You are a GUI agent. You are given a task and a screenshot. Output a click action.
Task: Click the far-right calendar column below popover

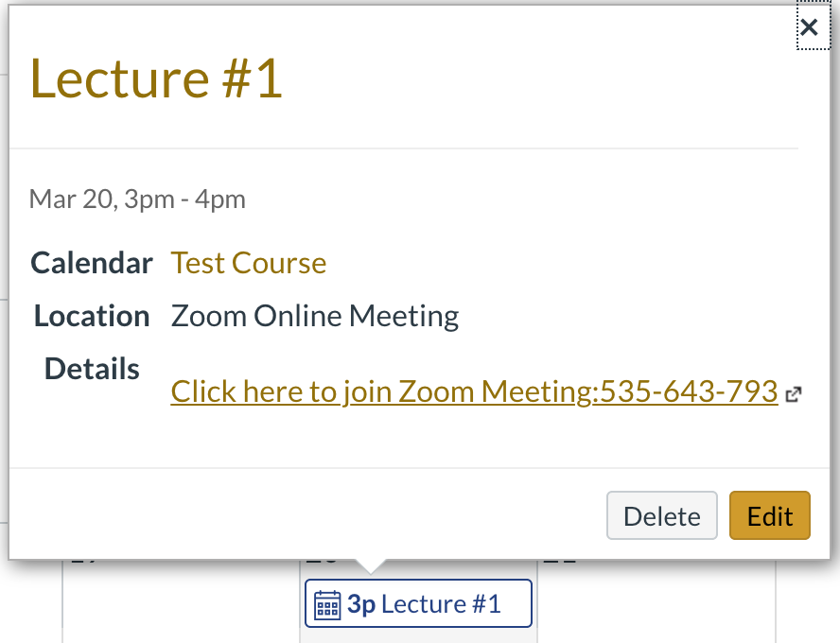(x=807, y=600)
